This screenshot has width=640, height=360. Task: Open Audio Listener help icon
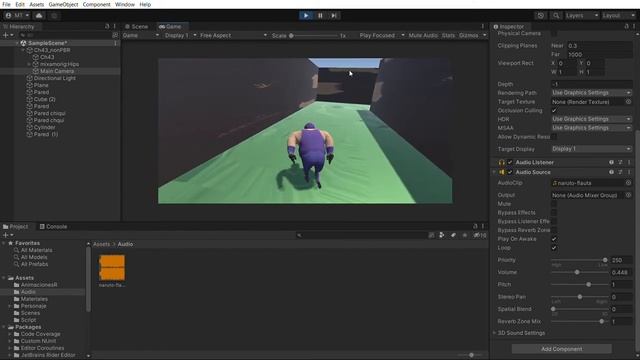(611, 162)
